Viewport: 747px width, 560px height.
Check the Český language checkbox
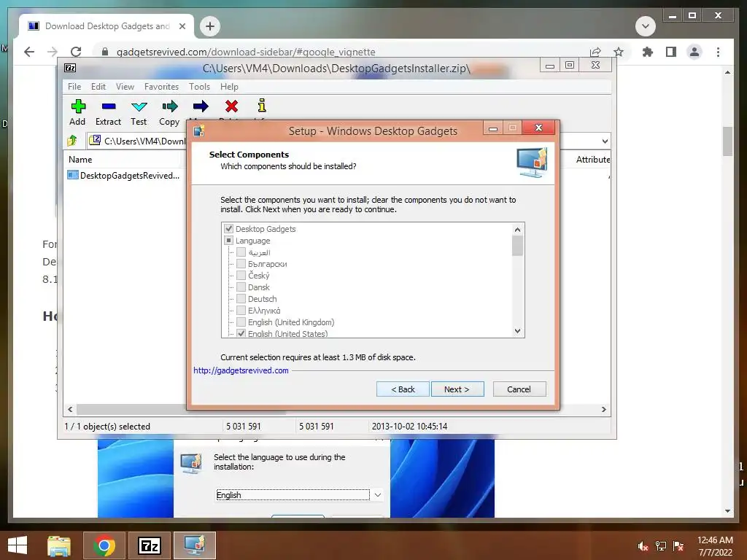(241, 275)
